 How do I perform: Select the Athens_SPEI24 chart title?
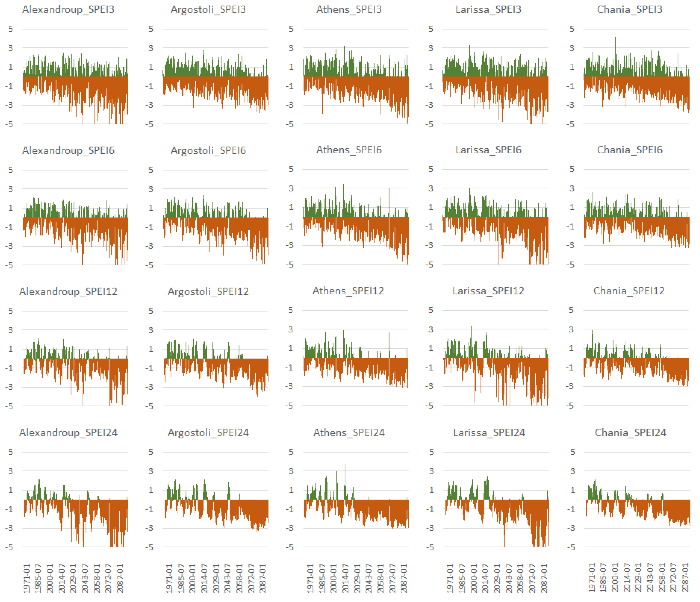tap(349, 433)
